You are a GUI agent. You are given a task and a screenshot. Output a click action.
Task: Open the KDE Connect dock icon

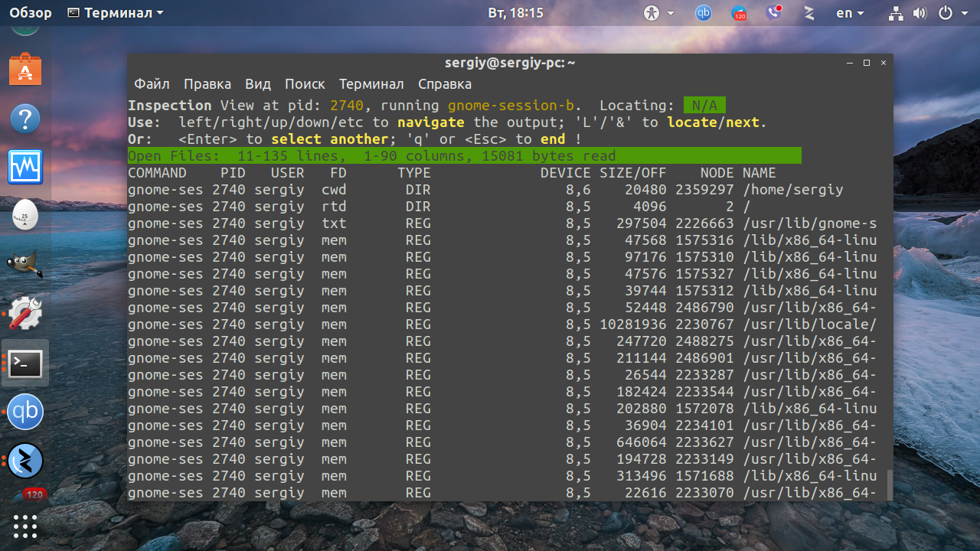coord(25,461)
